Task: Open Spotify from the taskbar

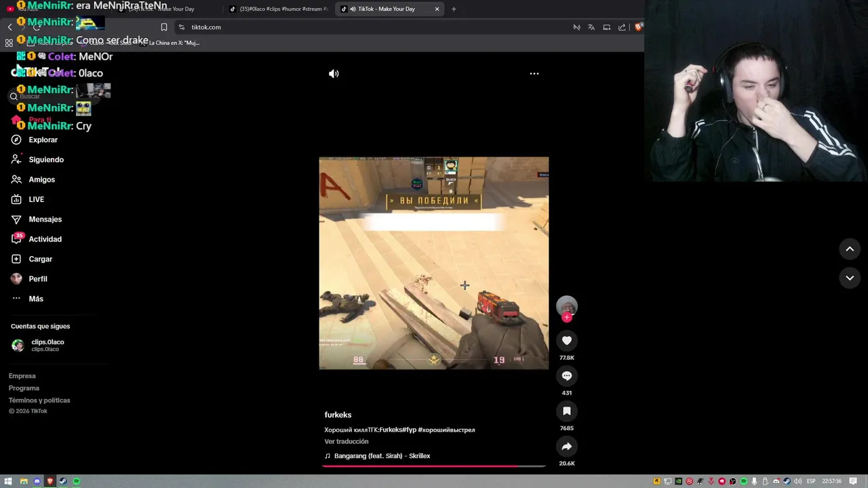Action: (x=76, y=481)
